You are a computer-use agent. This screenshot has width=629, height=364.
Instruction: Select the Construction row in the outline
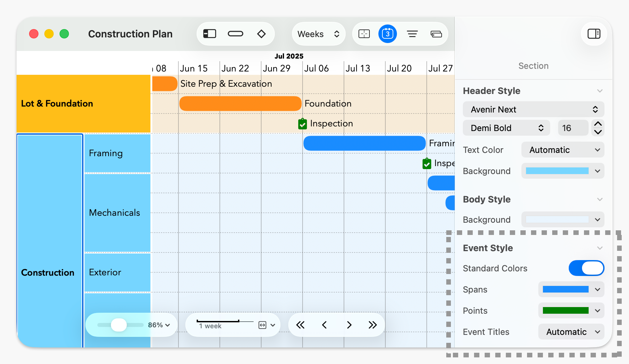(48, 272)
